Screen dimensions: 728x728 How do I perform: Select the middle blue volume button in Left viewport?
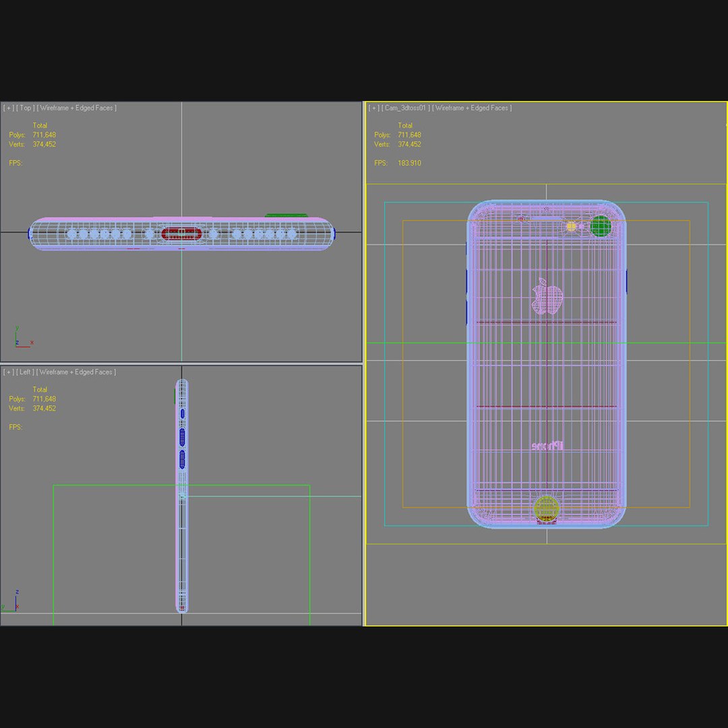pyautogui.click(x=182, y=437)
